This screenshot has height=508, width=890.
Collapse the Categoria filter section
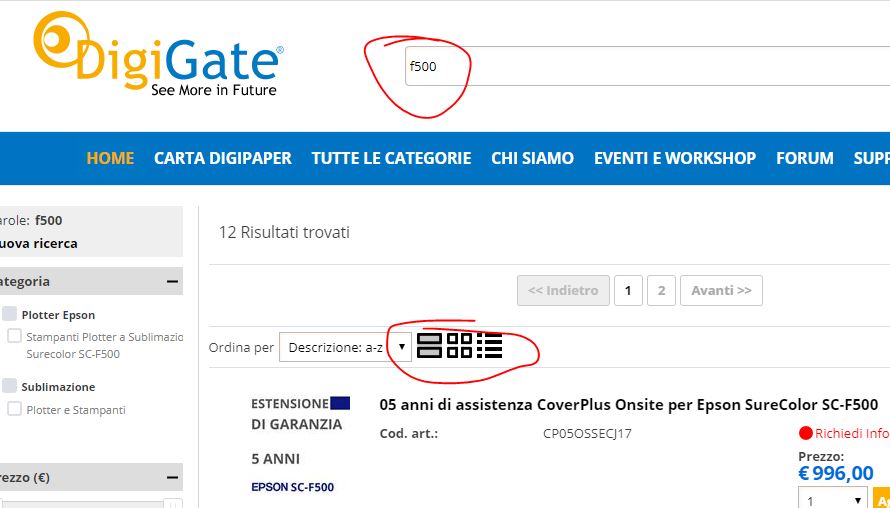click(173, 282)
